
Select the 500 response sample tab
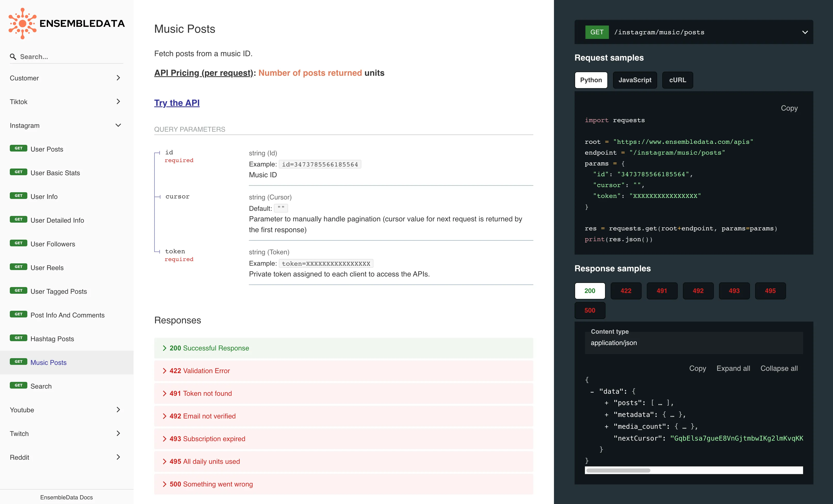pyautogui.click(x=590, y=310)
